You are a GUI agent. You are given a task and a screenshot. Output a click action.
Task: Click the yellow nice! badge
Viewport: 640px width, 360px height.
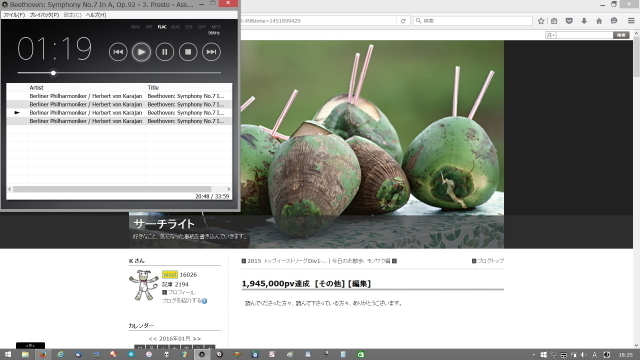(x=170, y=275)
